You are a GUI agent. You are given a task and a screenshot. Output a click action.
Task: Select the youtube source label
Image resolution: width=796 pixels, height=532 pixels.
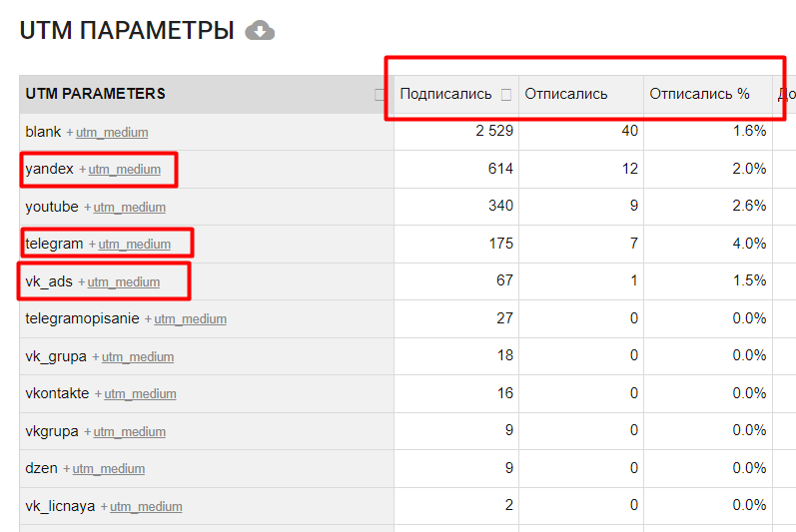[x=52, y=207]
